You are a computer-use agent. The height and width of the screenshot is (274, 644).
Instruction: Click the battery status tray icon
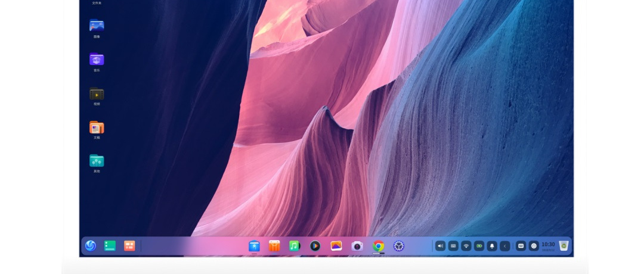[479, 246]
